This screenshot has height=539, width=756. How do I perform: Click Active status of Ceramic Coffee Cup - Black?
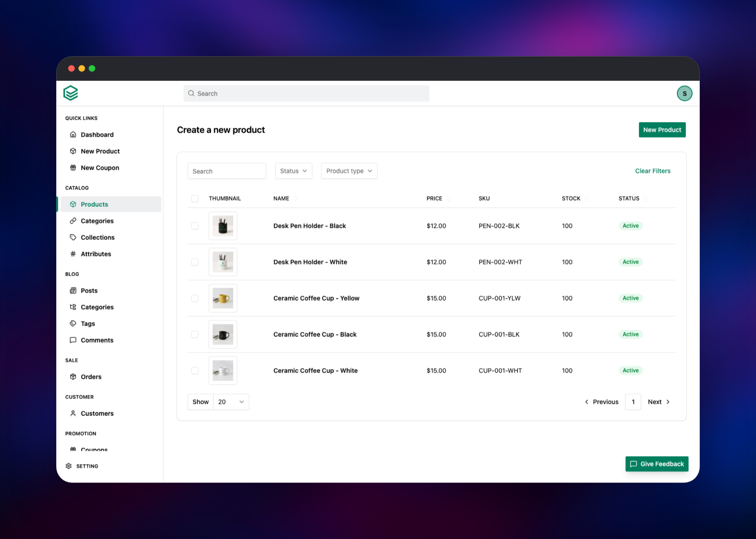pos(630,334)
